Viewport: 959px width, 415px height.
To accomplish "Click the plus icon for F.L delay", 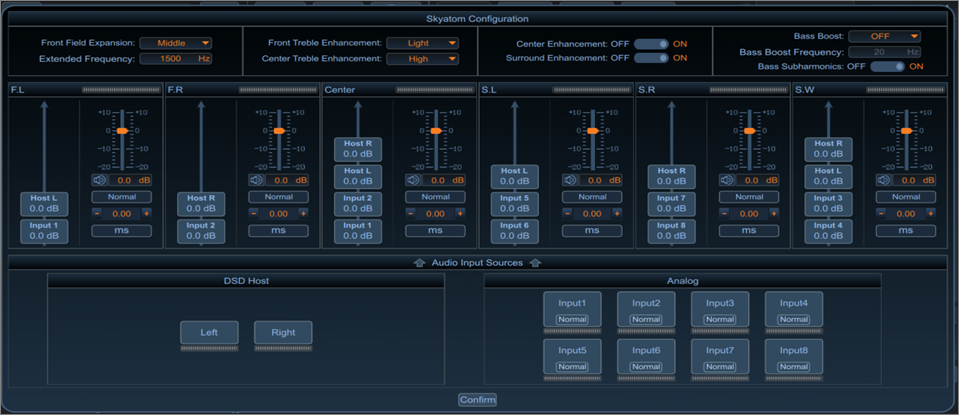I will 147,214.
